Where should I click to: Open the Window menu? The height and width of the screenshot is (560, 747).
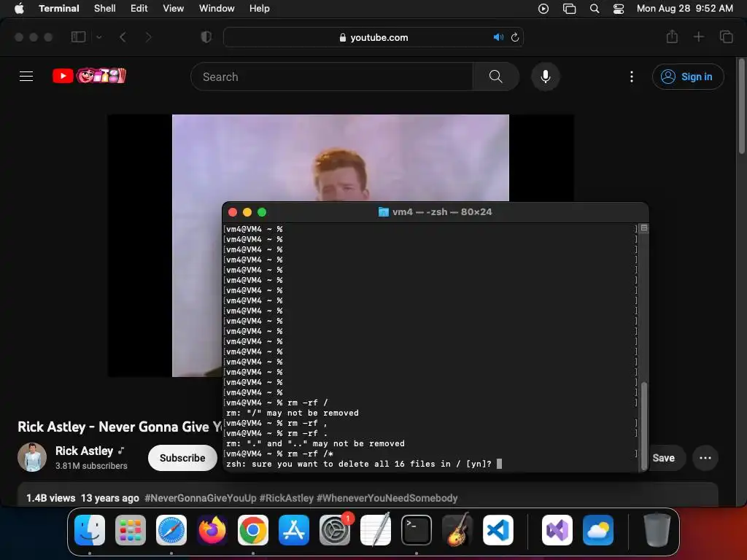coord(217,9)
